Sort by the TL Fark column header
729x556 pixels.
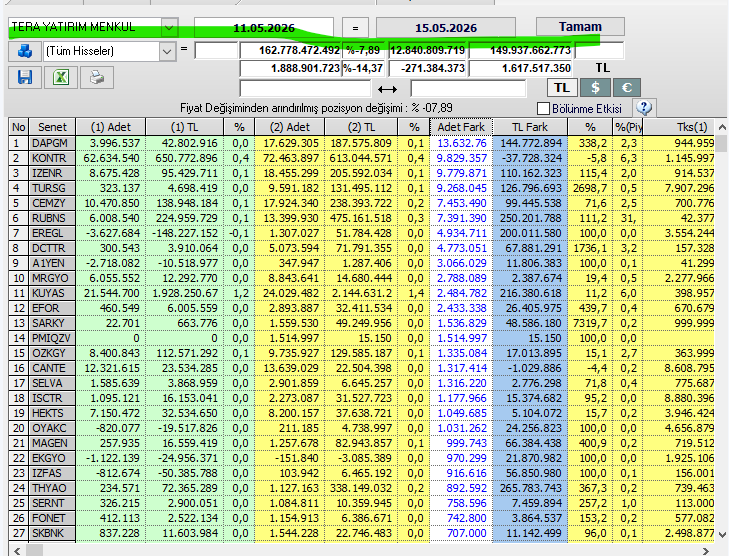pos(530,127)
